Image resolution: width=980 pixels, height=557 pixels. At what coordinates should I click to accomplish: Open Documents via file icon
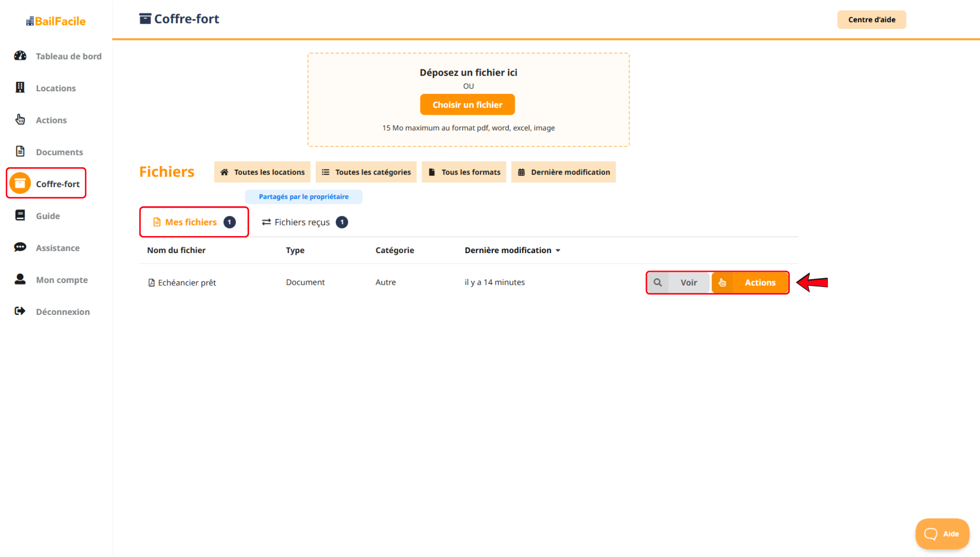coord(20,151)
